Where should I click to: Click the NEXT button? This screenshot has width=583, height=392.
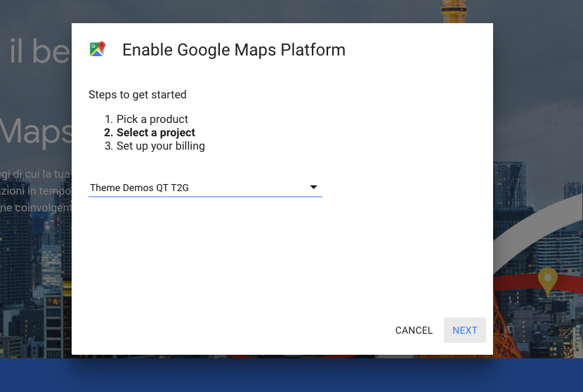(x=465, y=330)
